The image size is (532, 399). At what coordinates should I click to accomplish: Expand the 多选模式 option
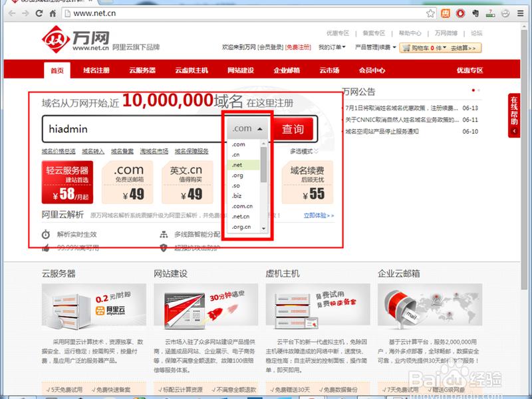point(304,152)
